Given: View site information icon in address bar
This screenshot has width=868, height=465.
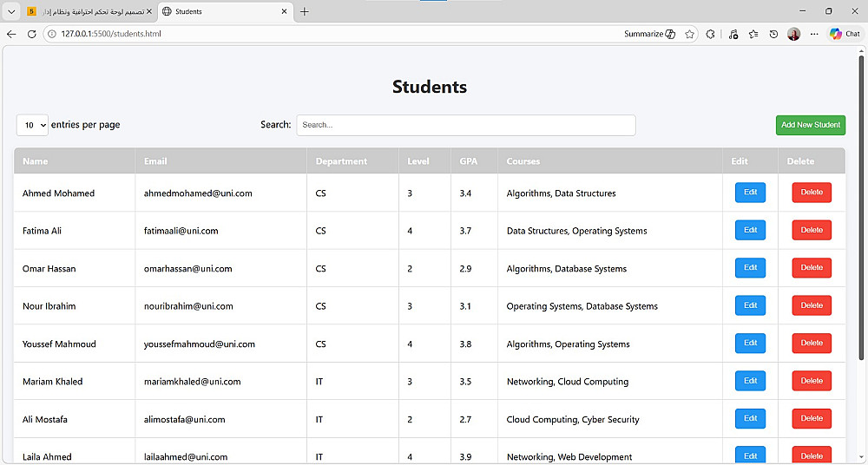Looking at the screenshot, I should click(50, 34).
